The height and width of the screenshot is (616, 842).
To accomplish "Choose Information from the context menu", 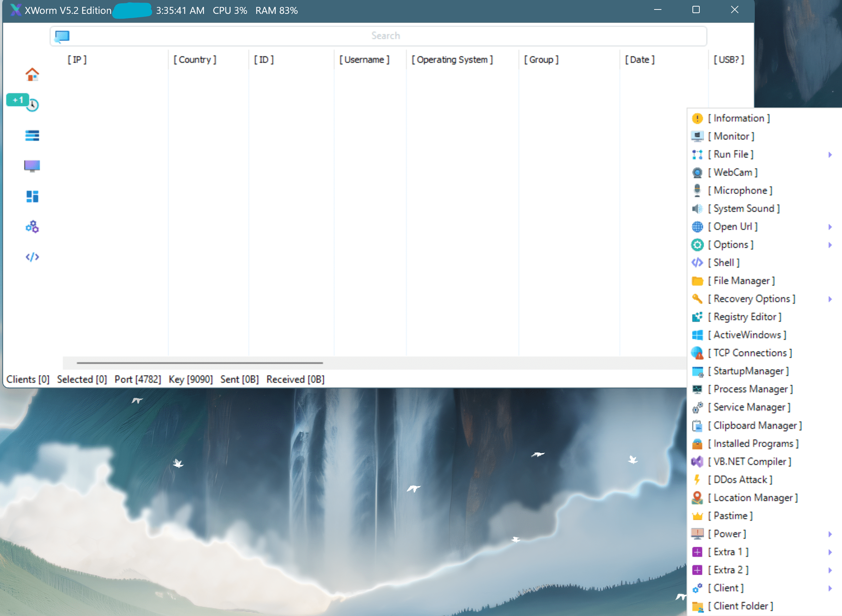I will tap(741, 119).
